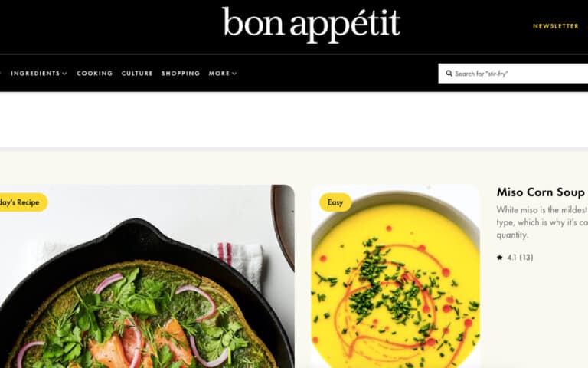Click the 4.1 (13) rating text
The width and height of the screenshot is (588, 368).
tap(520, 258)
